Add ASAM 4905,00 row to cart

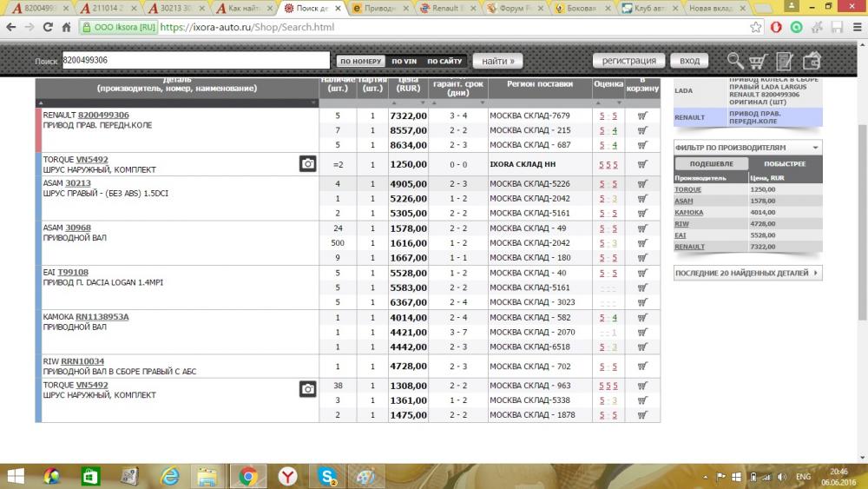point(642,184)
